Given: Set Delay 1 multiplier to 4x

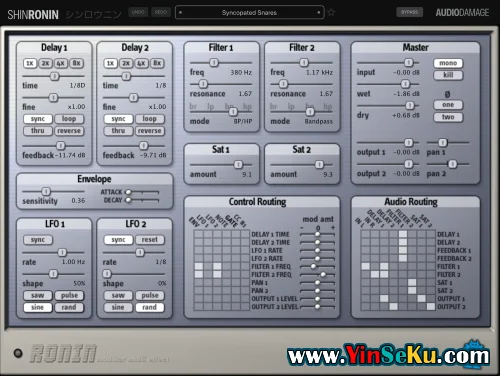Looking at the screenshot, I should click(61, 63).
